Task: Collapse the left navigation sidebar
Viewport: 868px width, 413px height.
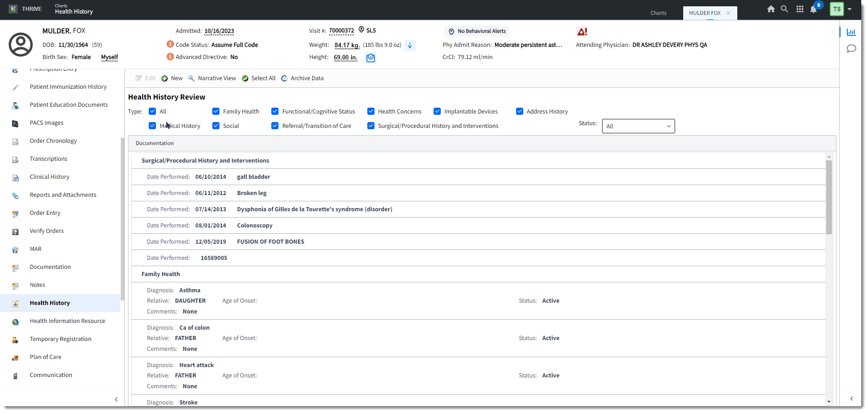Action: click(x=116, y=399)
